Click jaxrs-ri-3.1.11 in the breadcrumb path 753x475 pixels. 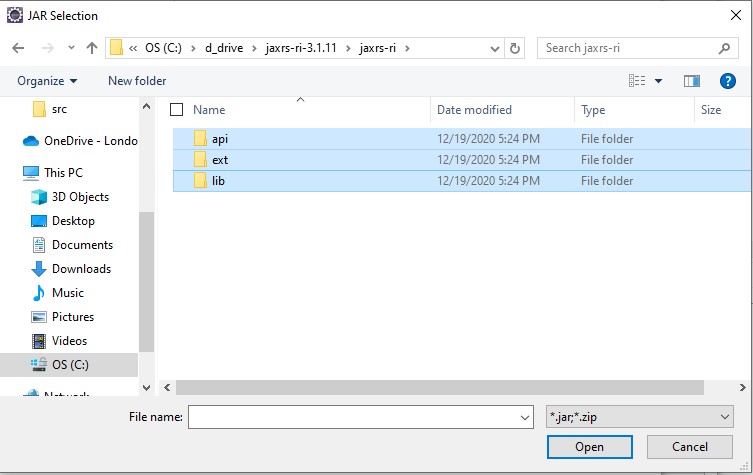301,48
